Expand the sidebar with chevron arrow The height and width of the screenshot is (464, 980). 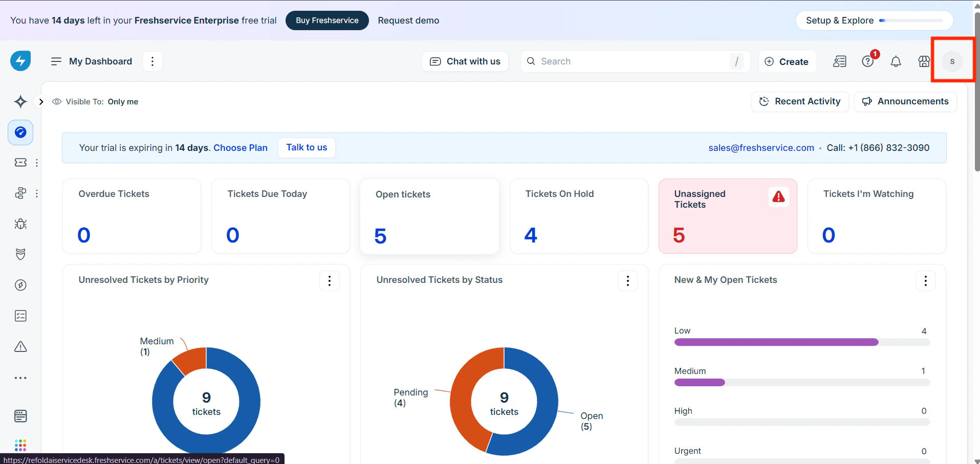pyautogui.click(x=41, y=102)
